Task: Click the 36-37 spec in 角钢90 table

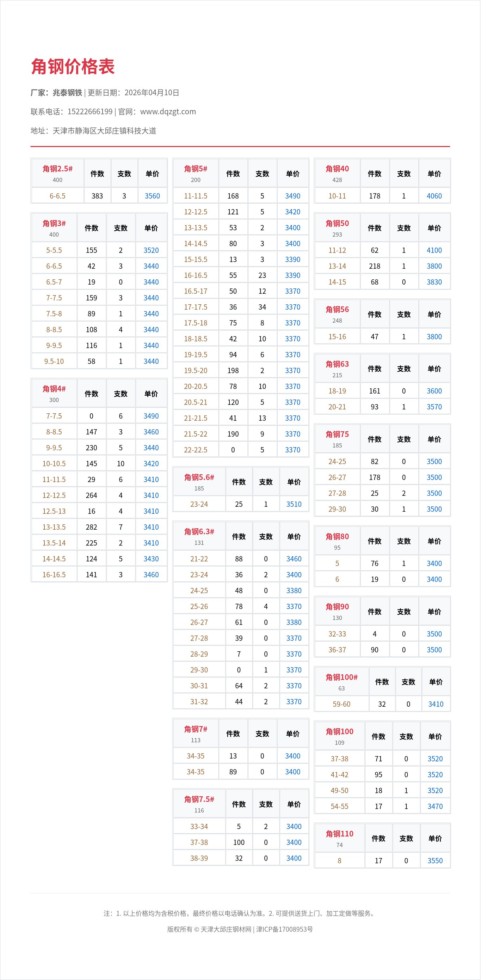Action: (x=337, y=650)
